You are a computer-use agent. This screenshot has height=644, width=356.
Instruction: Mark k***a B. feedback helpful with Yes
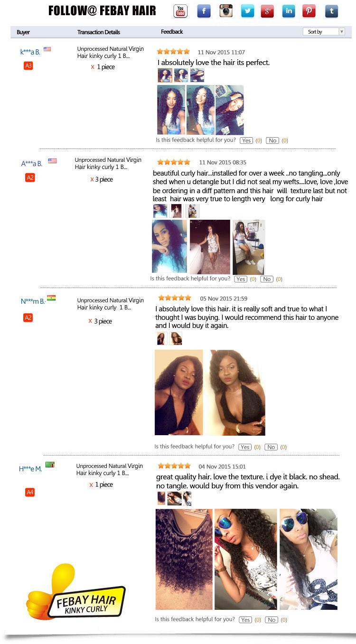point(246,140)
